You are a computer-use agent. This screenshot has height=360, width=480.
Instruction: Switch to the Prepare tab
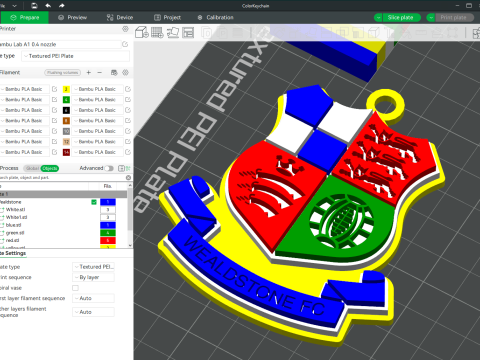[24, 17]
